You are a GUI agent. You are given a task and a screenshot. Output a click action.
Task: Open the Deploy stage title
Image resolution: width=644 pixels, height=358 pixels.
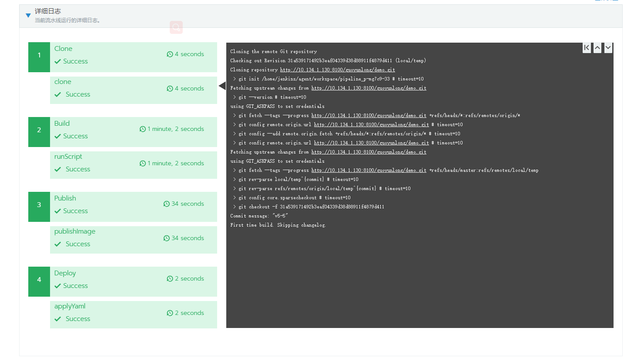pyautogui.click(x=65, y=273)
